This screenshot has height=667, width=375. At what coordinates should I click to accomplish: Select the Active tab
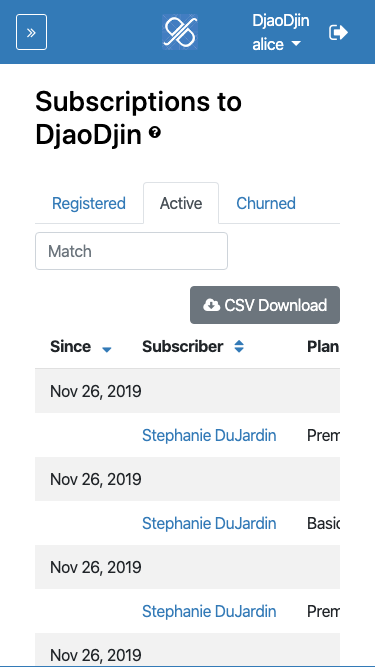(181, 203)
